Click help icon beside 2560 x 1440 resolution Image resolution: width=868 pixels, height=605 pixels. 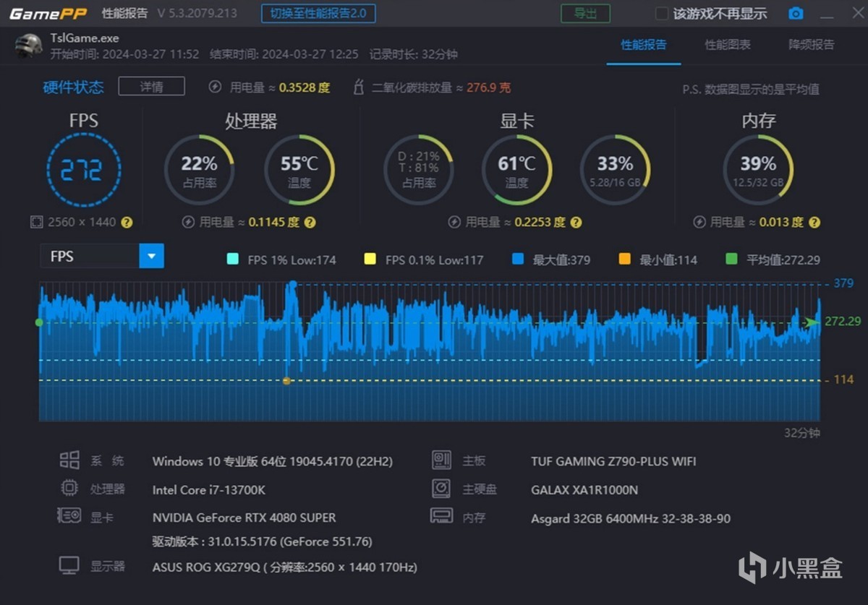click(127, 223)
